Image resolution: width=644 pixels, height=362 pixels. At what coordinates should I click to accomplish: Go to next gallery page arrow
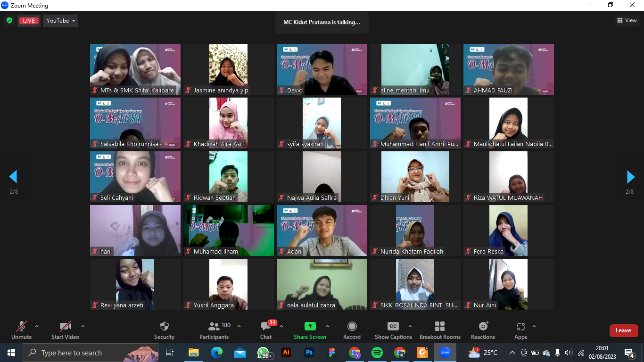click(x=630, y=177)
